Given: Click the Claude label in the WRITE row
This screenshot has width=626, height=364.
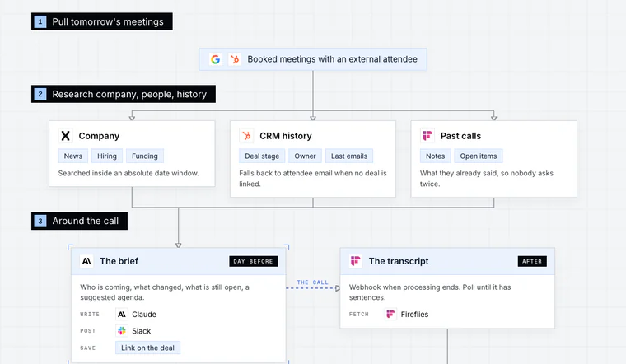Looking at the screenshot, I should tap(144, 315).
